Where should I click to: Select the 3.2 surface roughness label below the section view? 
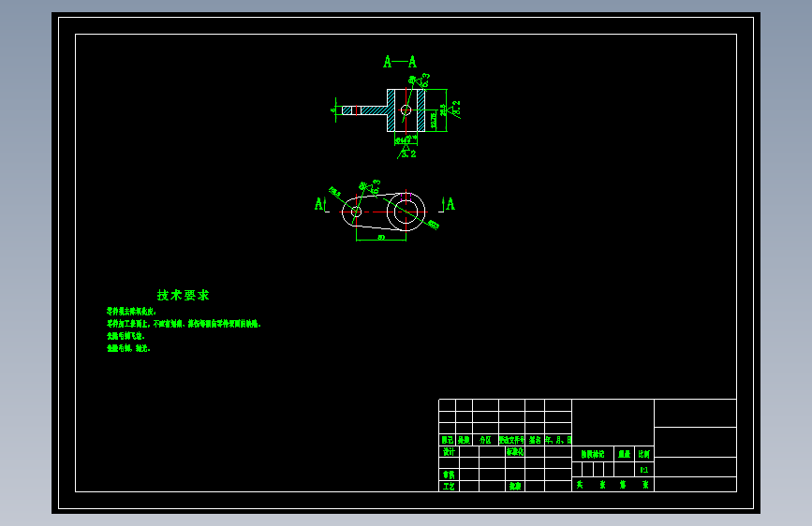[x=408, y=153]
